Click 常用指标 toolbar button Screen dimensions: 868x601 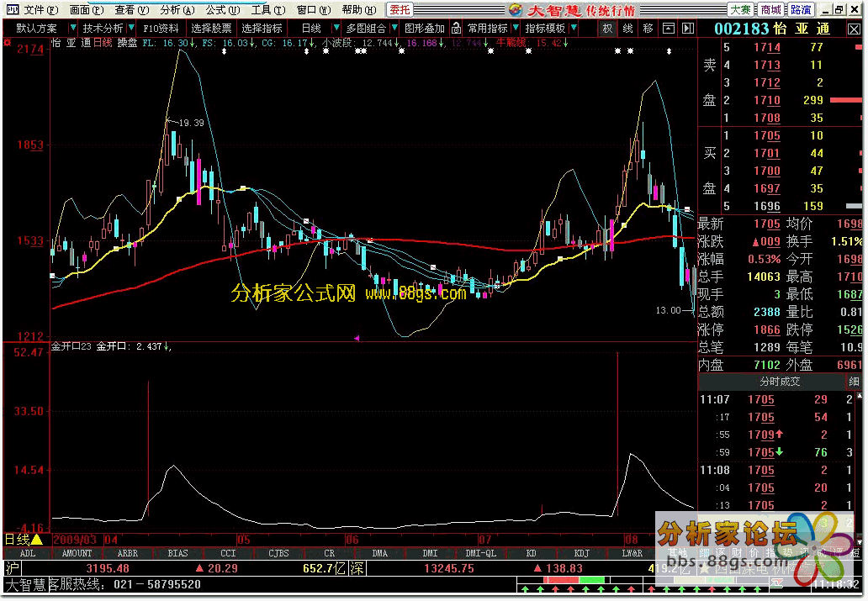[x=487, y=29]
